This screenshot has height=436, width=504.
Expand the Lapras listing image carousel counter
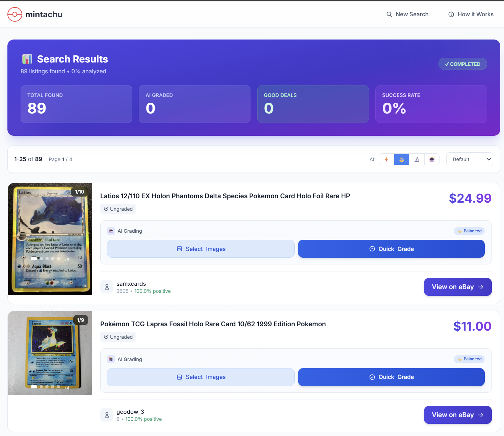pyautogui.click(x=81, y=319)
